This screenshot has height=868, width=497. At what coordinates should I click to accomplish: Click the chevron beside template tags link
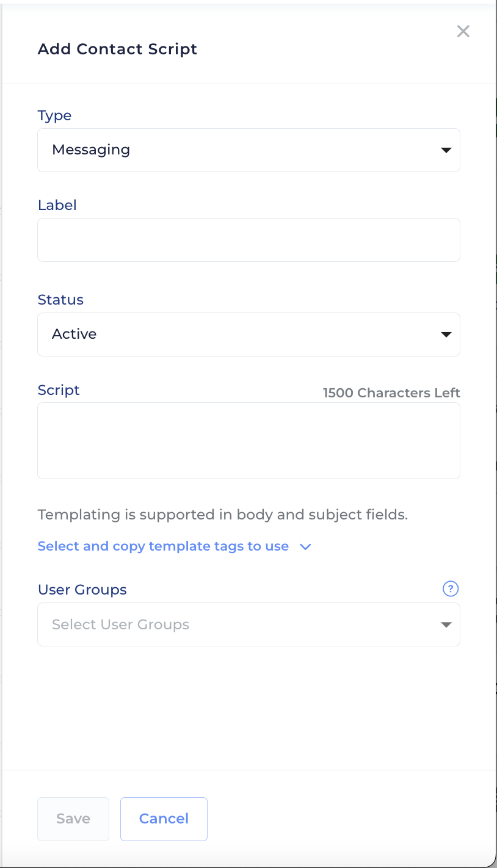(x=305, y=547)
